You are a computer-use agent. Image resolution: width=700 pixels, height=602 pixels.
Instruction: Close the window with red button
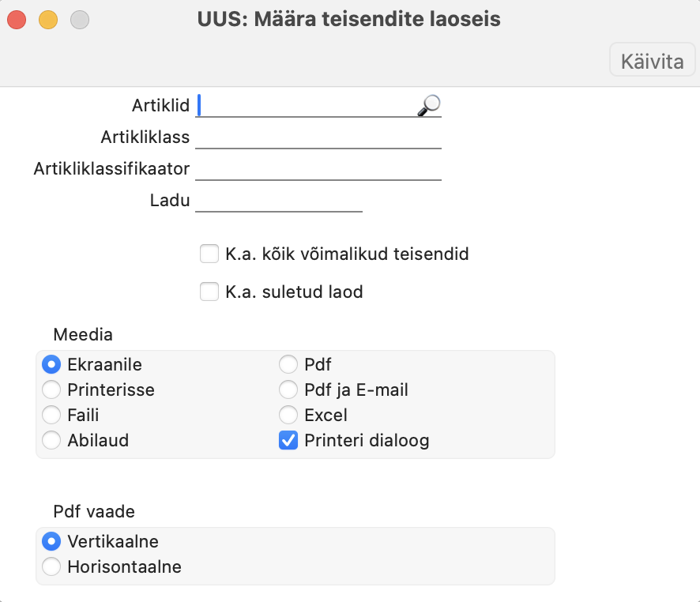tap(17, 20)
